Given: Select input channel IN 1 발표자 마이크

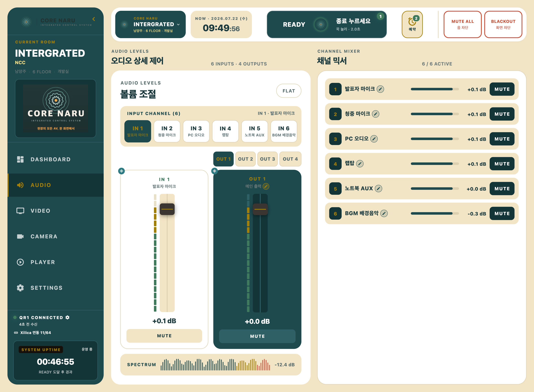Looking at the screenshot, I should pos(138,131).
